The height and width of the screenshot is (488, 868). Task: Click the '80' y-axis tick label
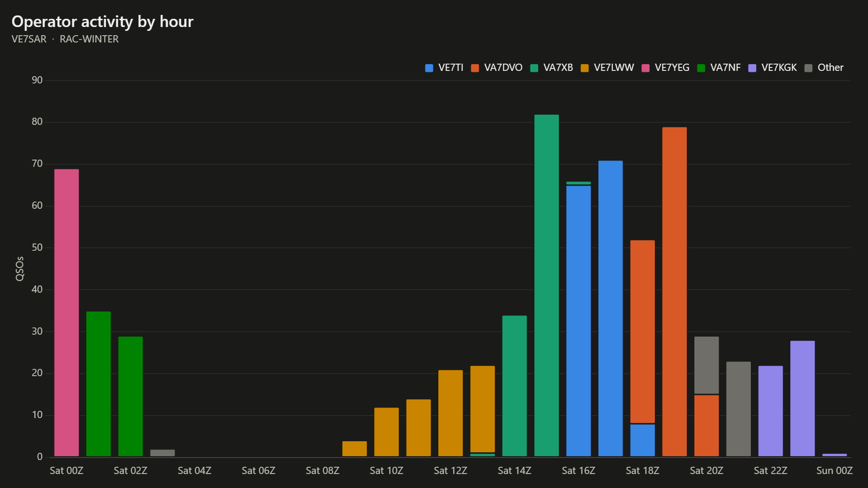coord(37,122)
